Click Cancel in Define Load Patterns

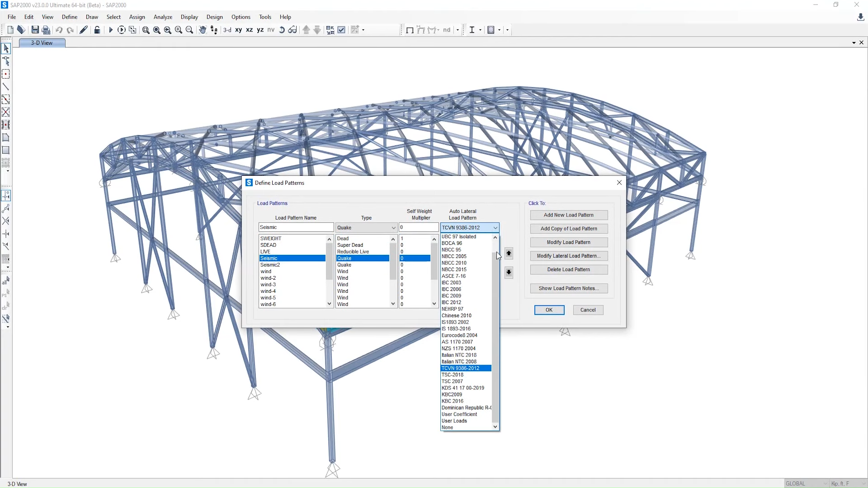tap(588, 310)
